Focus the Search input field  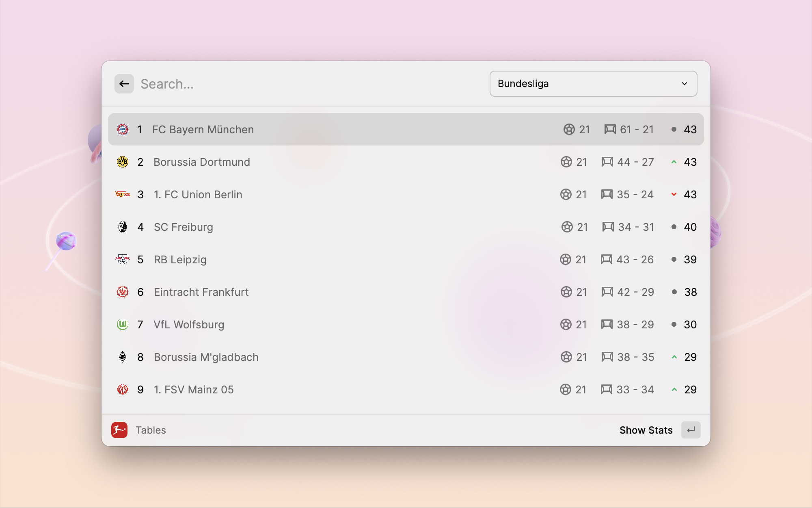(309, 84)
